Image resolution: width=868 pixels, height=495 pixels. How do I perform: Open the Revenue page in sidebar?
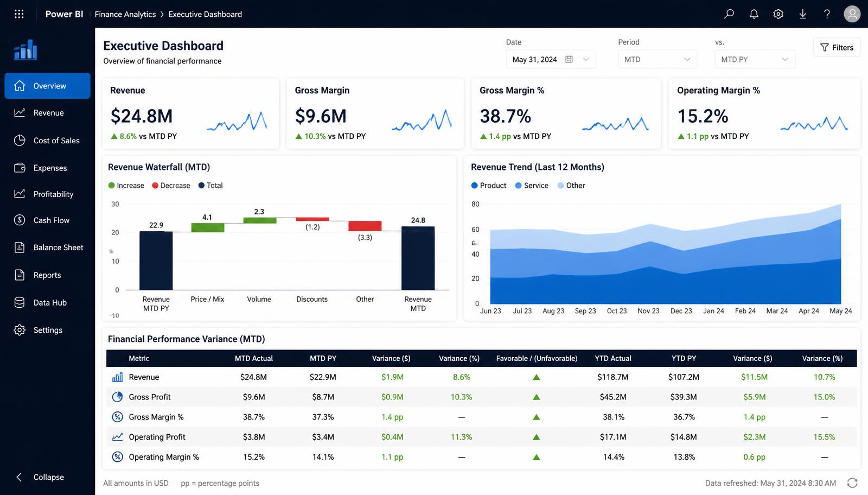(x=48, y=113)
